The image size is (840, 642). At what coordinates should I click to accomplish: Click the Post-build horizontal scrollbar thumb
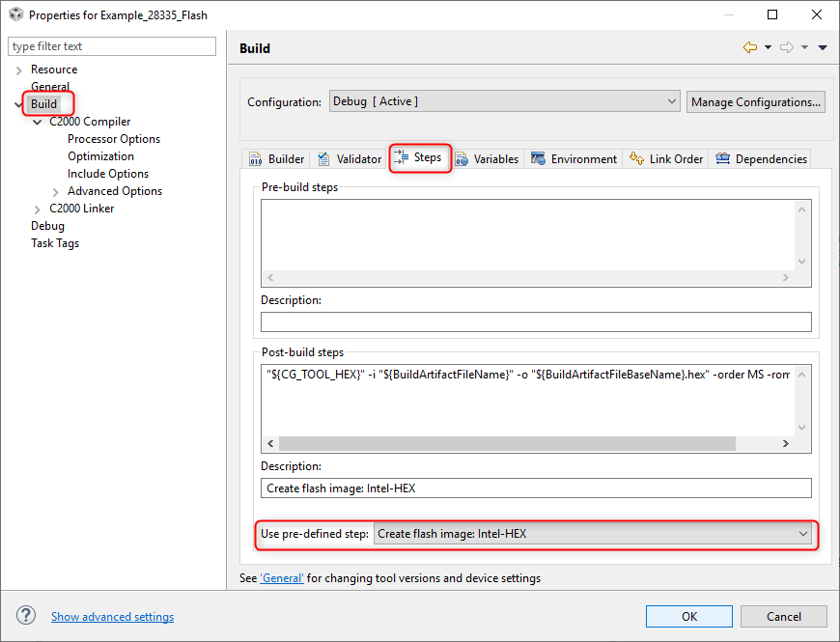[507, 443]
